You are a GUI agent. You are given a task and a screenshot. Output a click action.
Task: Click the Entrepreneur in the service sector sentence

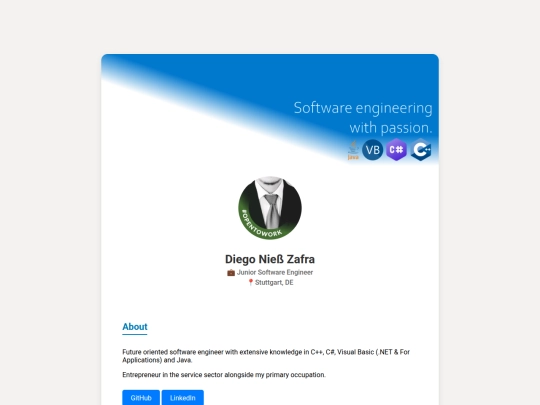coord(224,375)
